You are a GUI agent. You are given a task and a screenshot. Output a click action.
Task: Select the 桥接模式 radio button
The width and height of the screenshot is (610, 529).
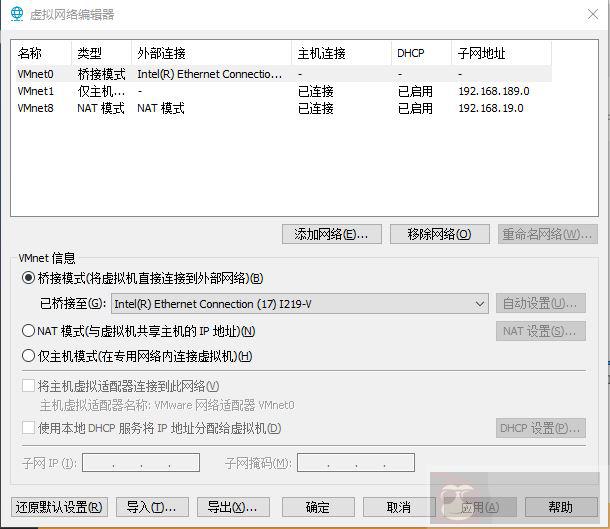pyautogui.click(x=28, y=278)
